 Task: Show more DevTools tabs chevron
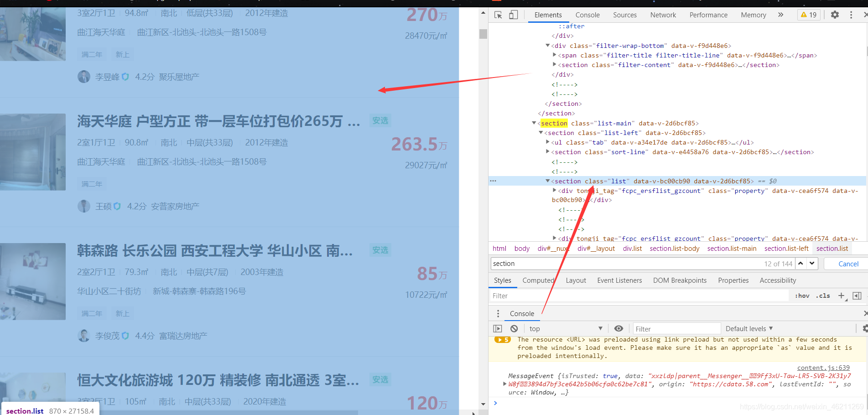pos(780,15)
